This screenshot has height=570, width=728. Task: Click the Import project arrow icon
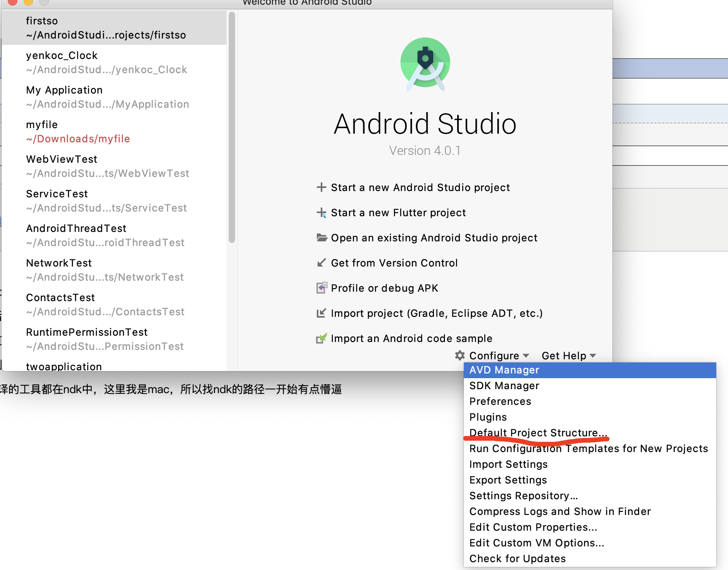[322, 313]
